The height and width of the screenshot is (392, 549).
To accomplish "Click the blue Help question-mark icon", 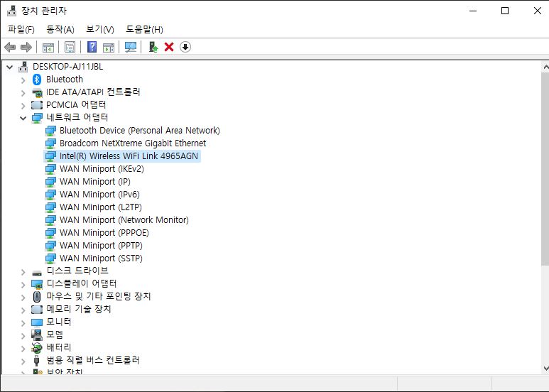I will click(x=92, y=47).
